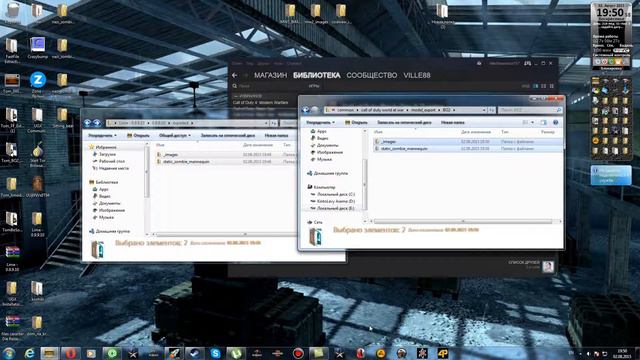The height and width of the screenshot is (360, 640).
Task: Open 'Рабочий стол' in the left Explorer sidebar
Action: (111, 161)
